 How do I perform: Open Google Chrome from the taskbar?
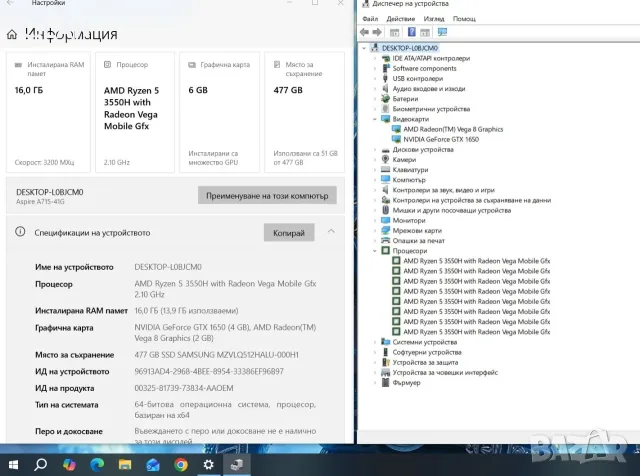tap(181, 465)
